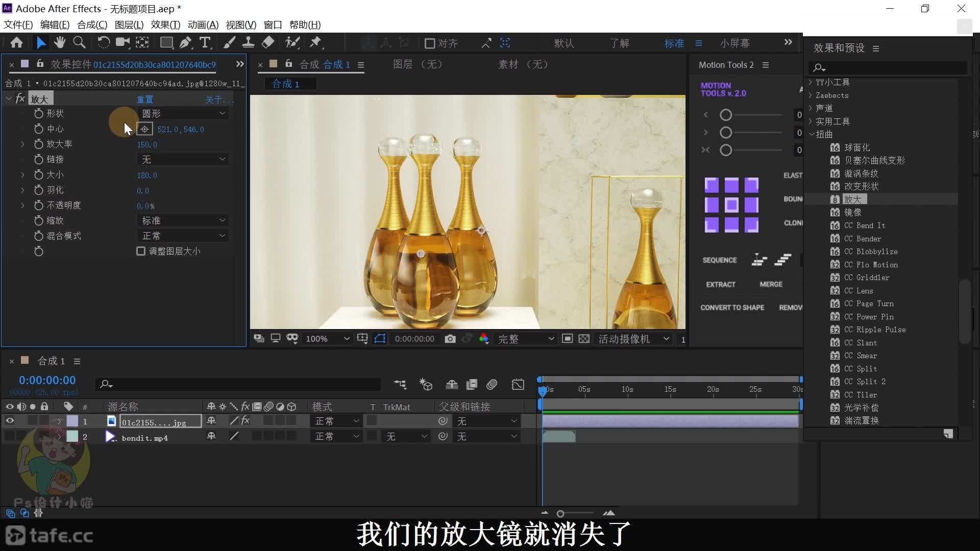This screenshot has height=551, width=980.
Task: Open the graph editor icon
Action: [x=518, y=384]
